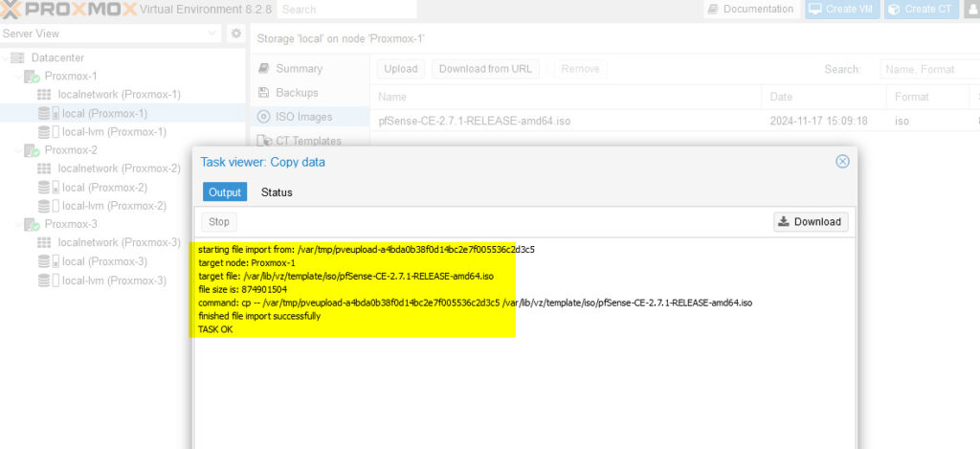Click the ISO Images disc icon

click(x=264, y=116)
